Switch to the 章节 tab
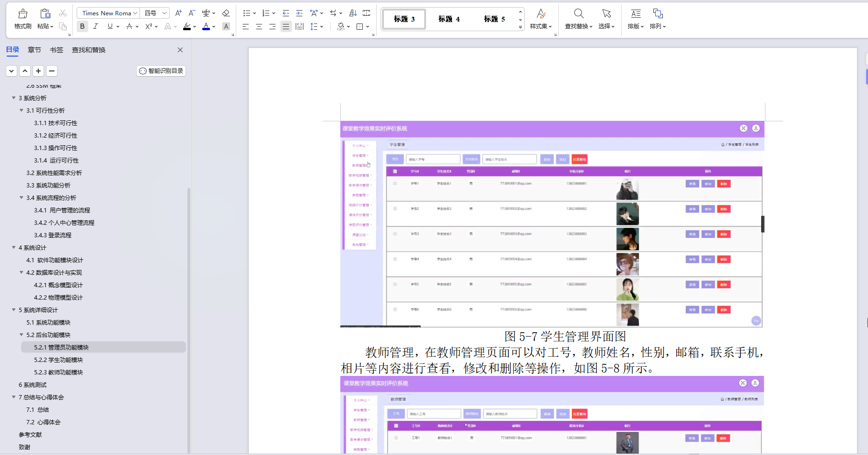 click(34, 49)
